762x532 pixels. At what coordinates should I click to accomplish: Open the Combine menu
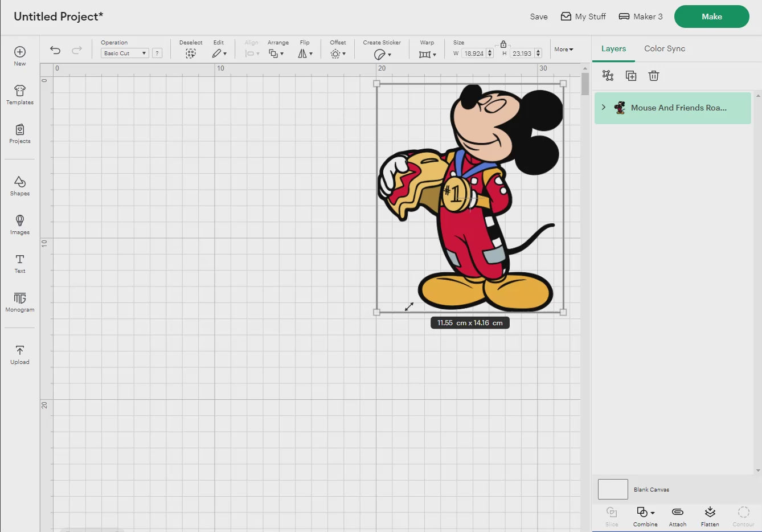[x=645, y=516]
